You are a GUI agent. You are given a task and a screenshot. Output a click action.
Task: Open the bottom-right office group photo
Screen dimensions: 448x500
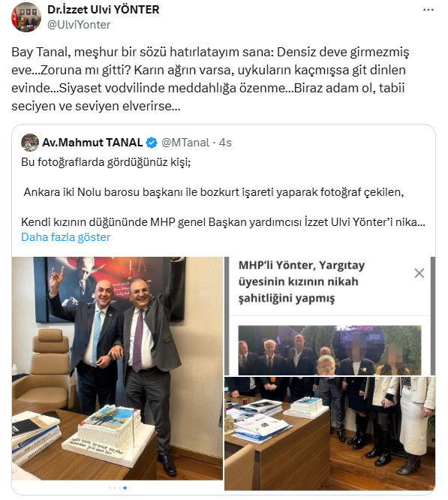[329, 434]
